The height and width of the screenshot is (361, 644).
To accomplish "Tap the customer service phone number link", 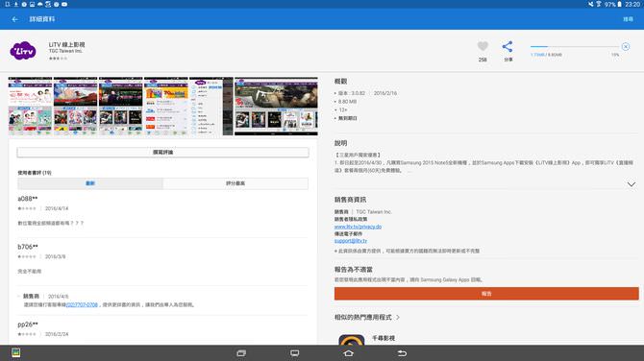I will (82, 304).
